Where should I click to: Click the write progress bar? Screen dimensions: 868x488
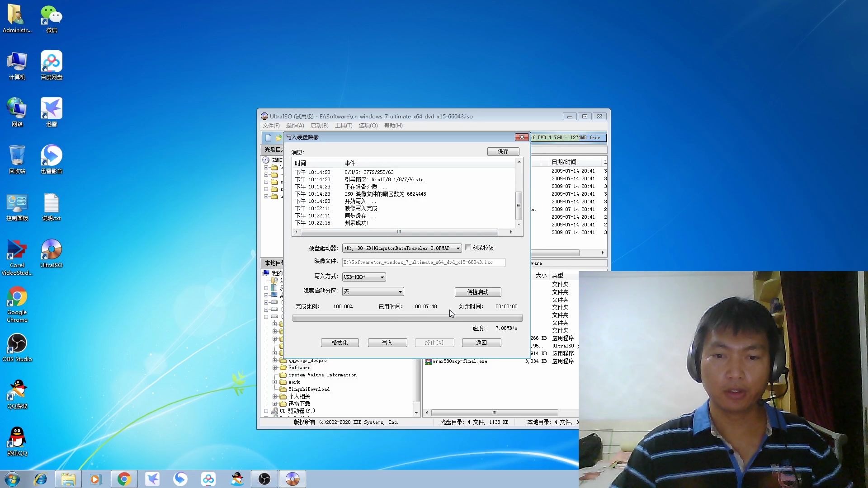407,319
